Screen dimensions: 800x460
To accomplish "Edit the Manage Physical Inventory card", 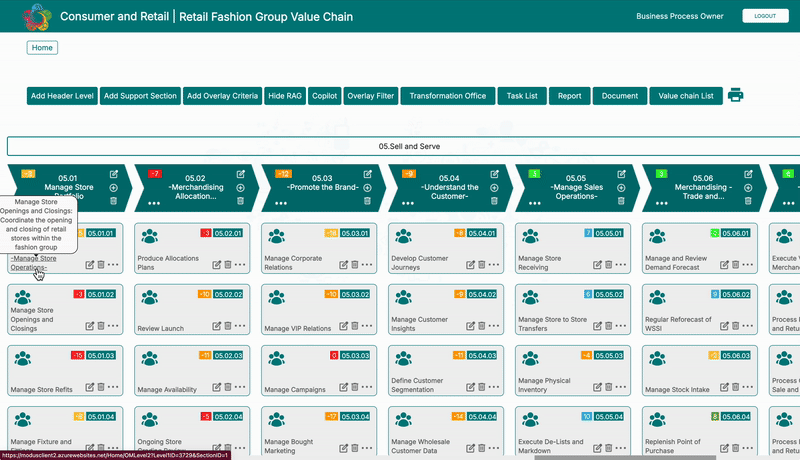I will tap(597, 387).
